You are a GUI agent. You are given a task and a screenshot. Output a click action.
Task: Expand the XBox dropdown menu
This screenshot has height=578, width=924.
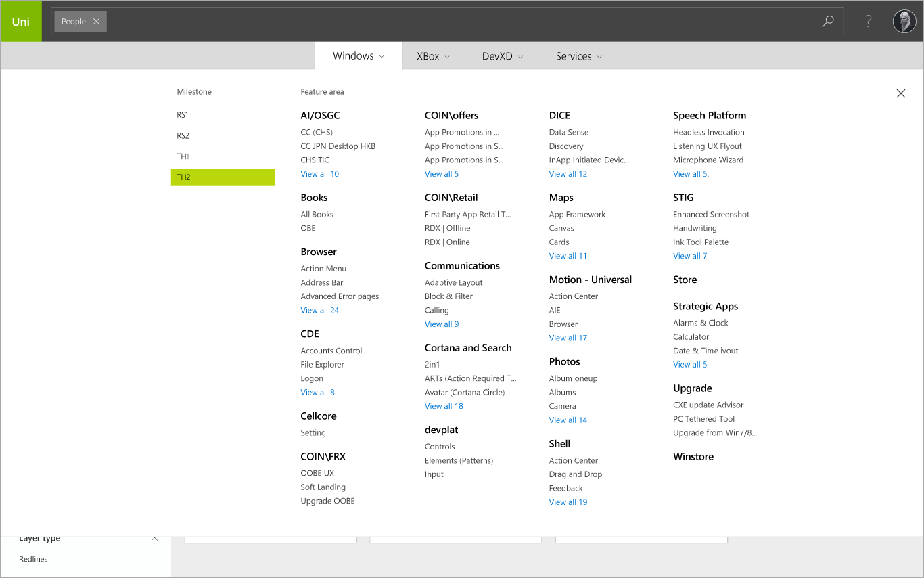(x=433, y=56)
